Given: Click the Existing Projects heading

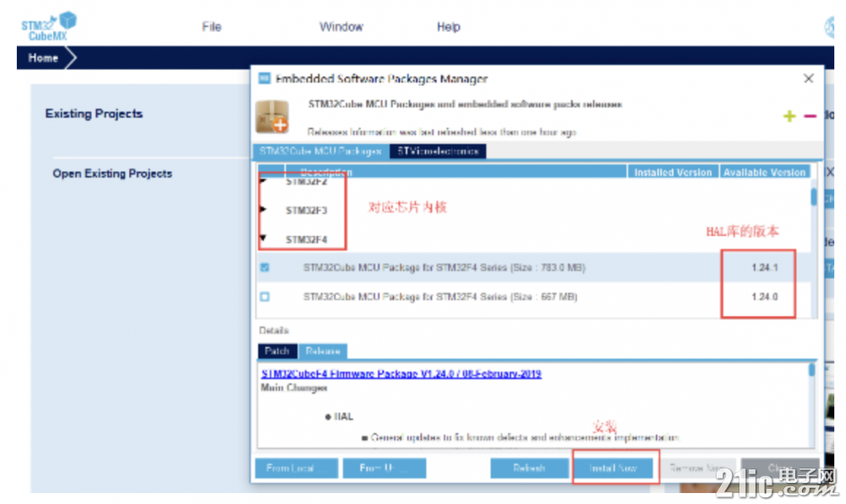Looking at the screenshot, I should coord(94,113).
